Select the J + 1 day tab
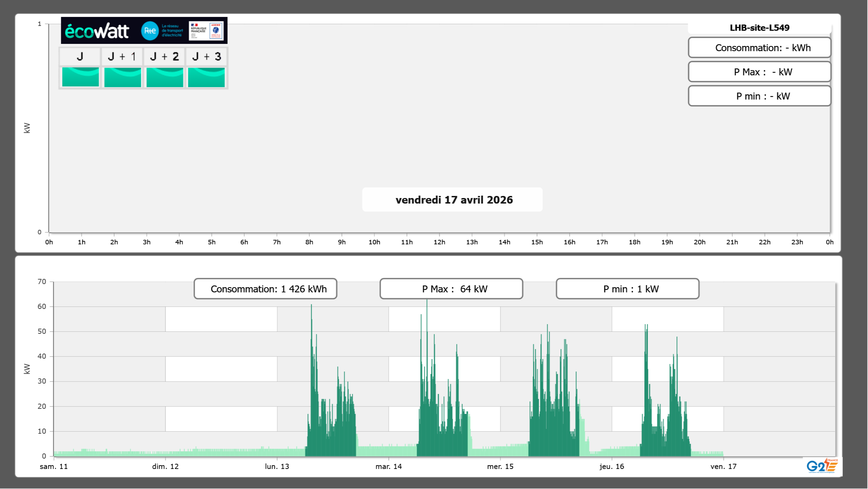Viewport: 868px width, 489px height. [122, 56]
